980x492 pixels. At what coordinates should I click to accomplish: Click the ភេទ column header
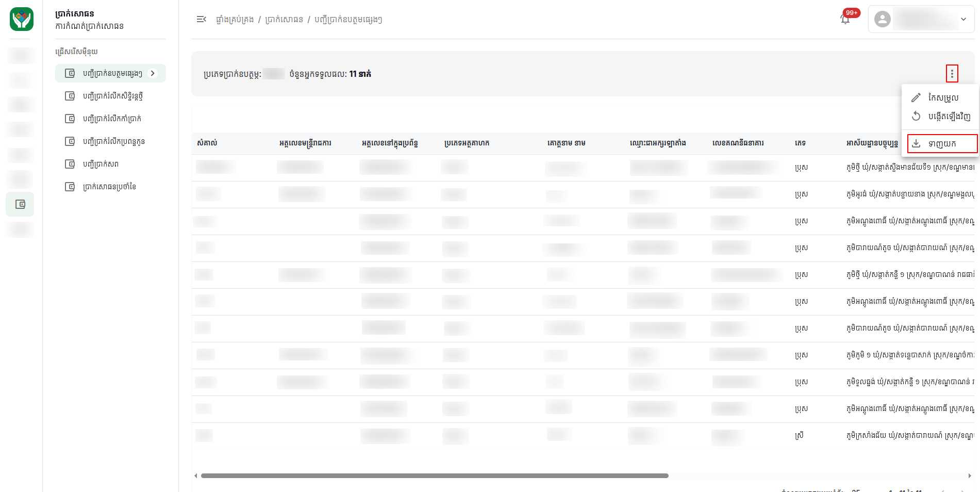coord(800,143)
